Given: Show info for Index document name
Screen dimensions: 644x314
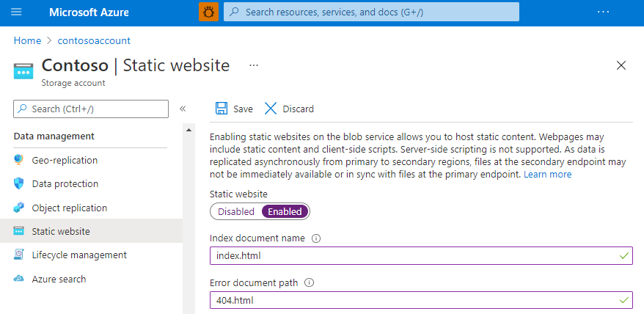Looking at the screenshot, I should (316, 238).
